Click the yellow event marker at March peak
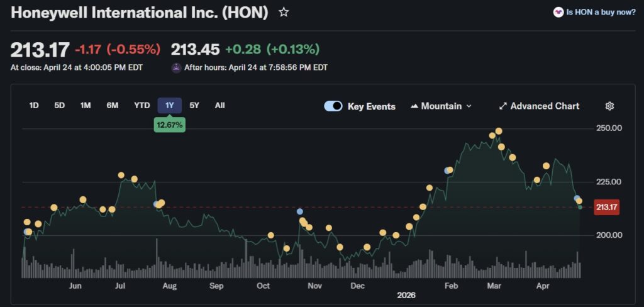 pos(499,131)
